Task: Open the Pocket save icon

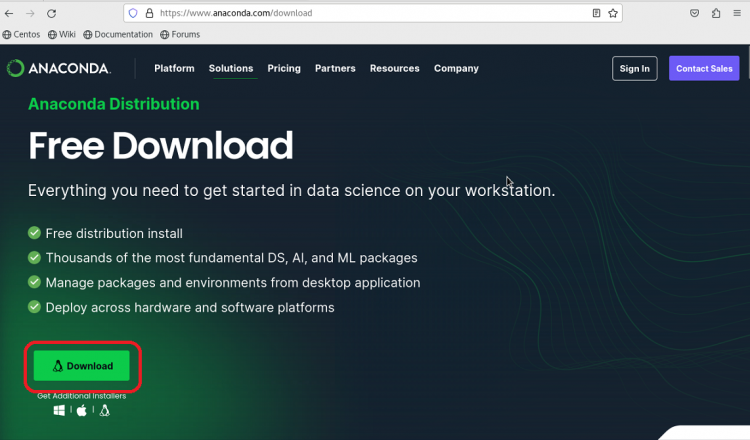Action: tap(694, 14)
